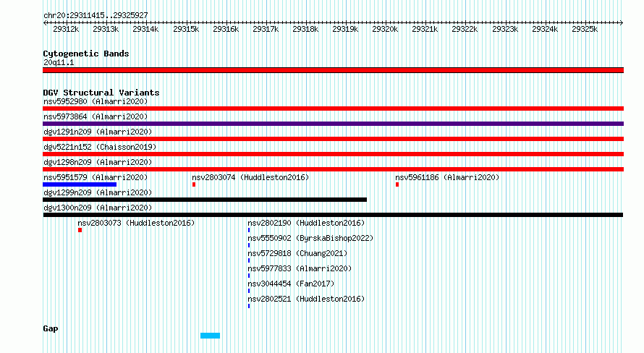644x353 pixels.
Task: Select the red nsv5952980 variant bar
Action: 333,109
